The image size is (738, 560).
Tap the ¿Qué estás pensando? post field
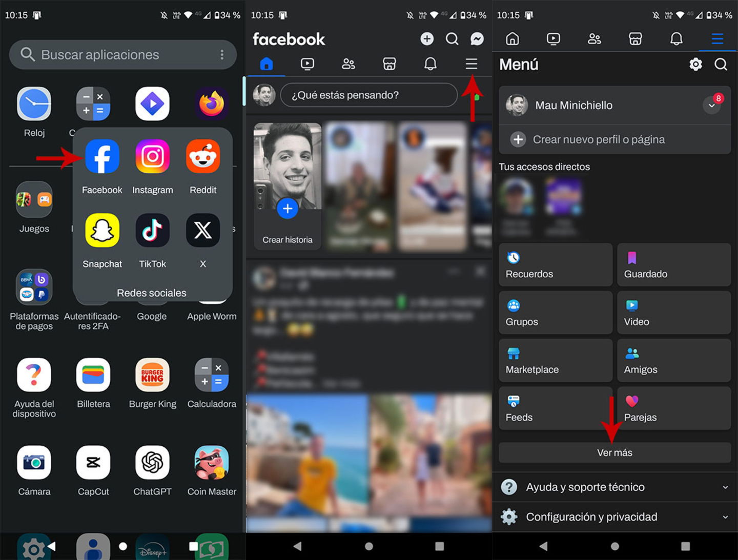pos(369,95)
